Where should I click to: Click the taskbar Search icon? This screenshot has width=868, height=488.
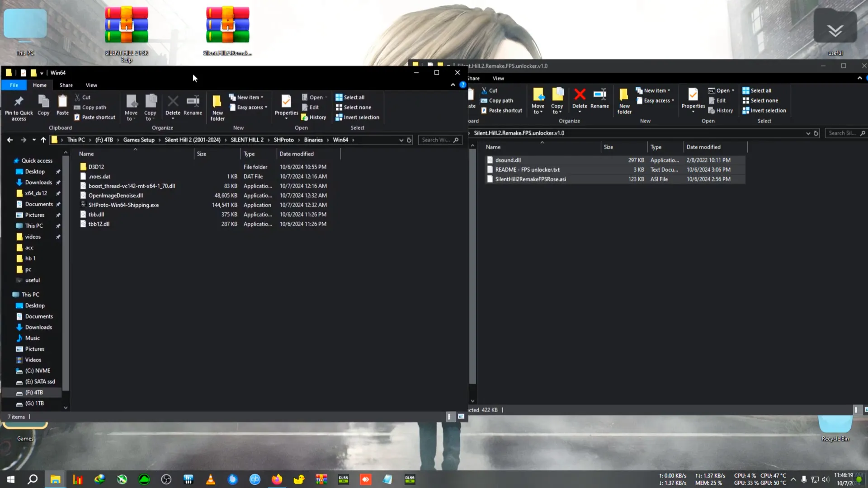coord(33,479)
